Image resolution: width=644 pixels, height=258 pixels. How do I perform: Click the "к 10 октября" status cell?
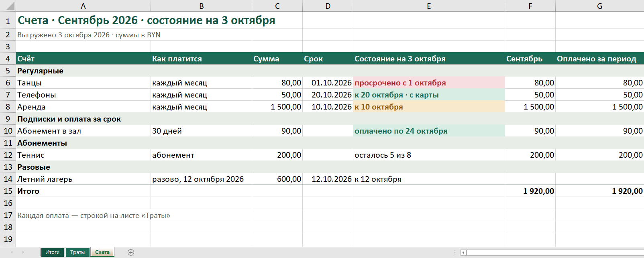(429, 107)
